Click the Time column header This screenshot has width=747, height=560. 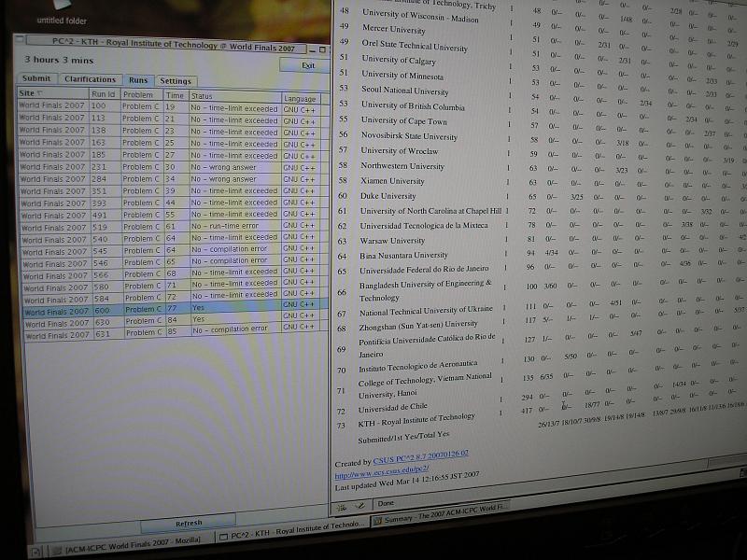[x=176, y=95]
